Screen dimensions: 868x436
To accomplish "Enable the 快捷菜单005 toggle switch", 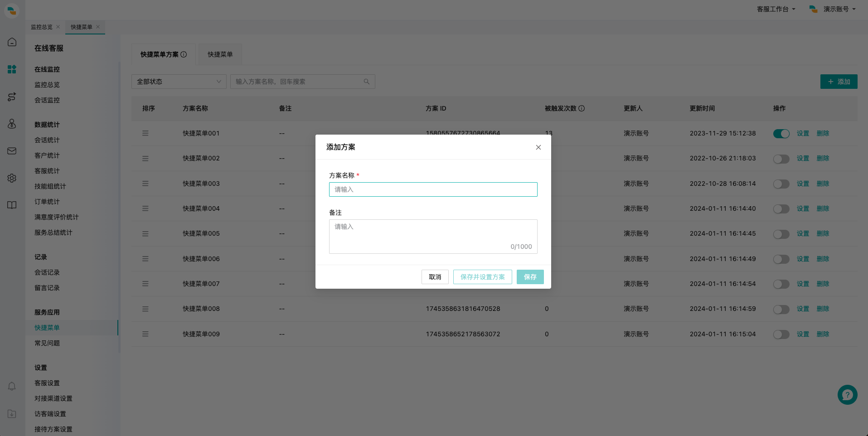I will [x=781, y=234].
